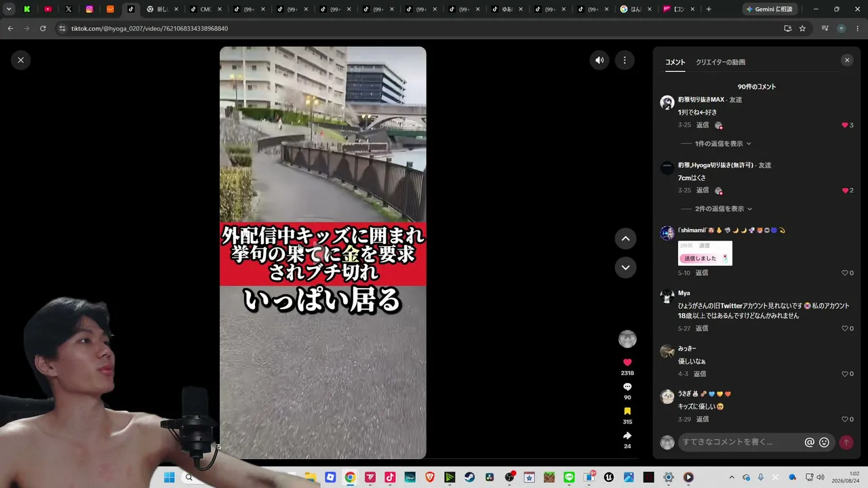Switch to the CMC tab
This screenshot has height=488, width=868.
206,9
